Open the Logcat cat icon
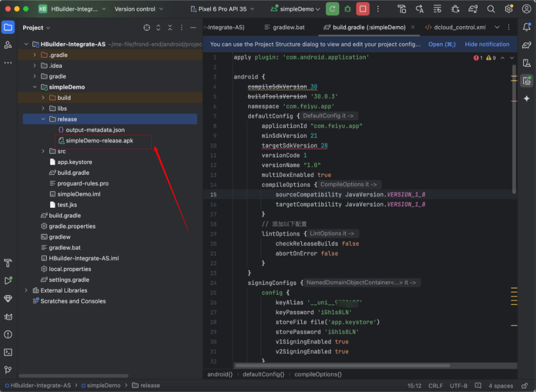Image resolution: width=536 pixels, height=392 pixels. pyautogui.click(x=8, y=317)
